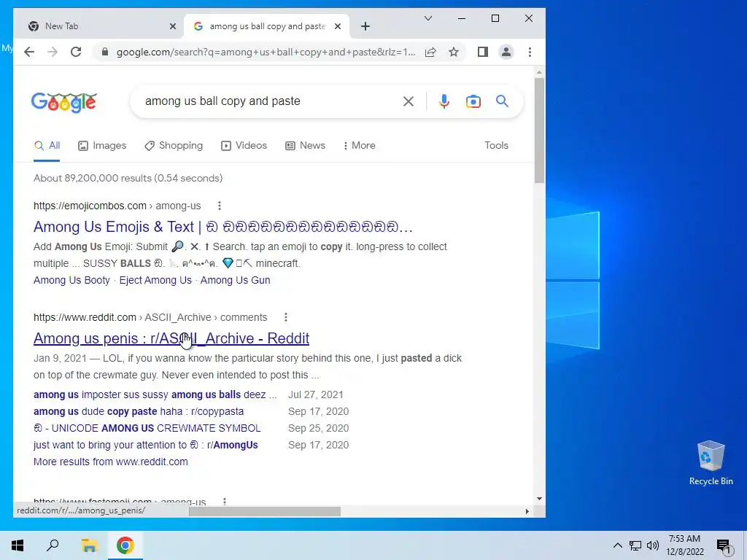Click the About 89,200,000 results text

pyautogui.click(x=128, y=178)
